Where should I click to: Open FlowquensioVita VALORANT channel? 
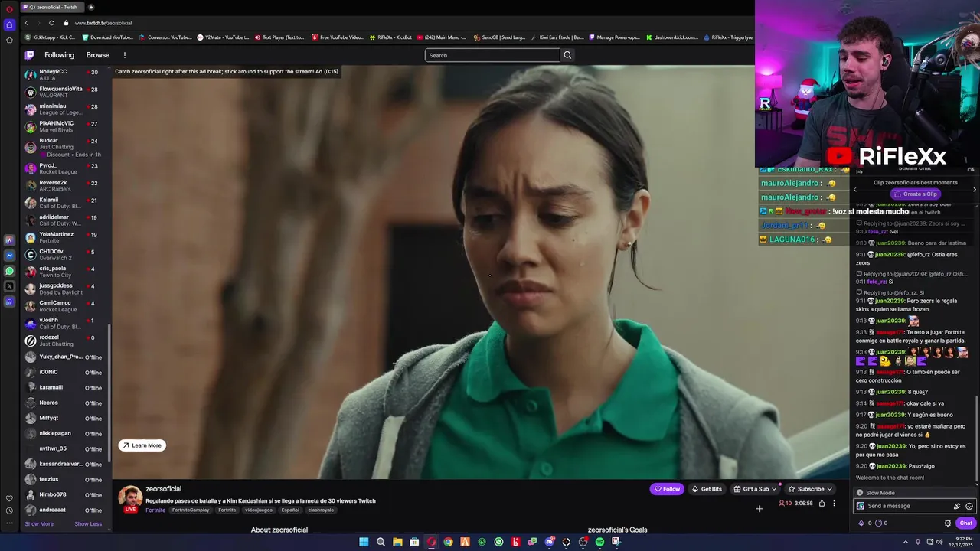[67, 92]
